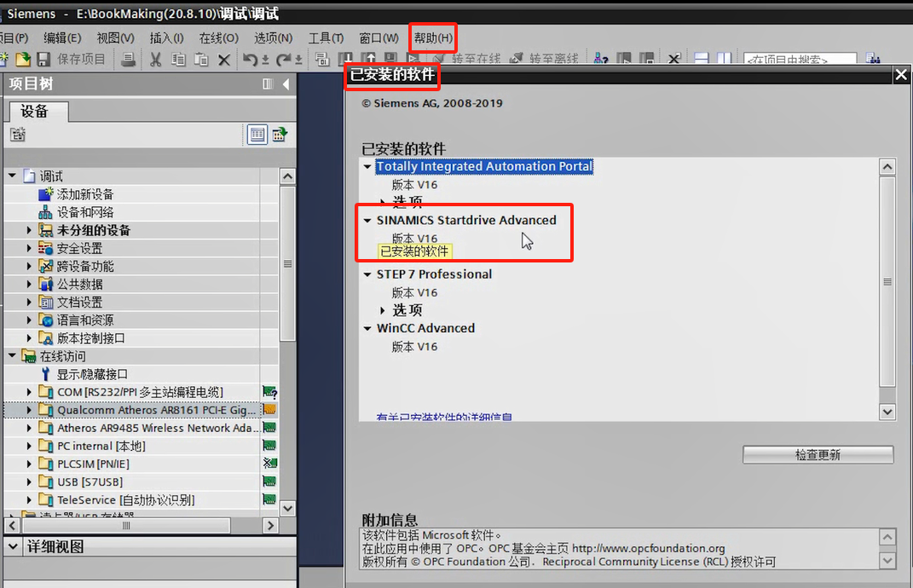
Task: Click the search-in-project icon beside search box
Action: pyautogui.click(x=872, y=58)
